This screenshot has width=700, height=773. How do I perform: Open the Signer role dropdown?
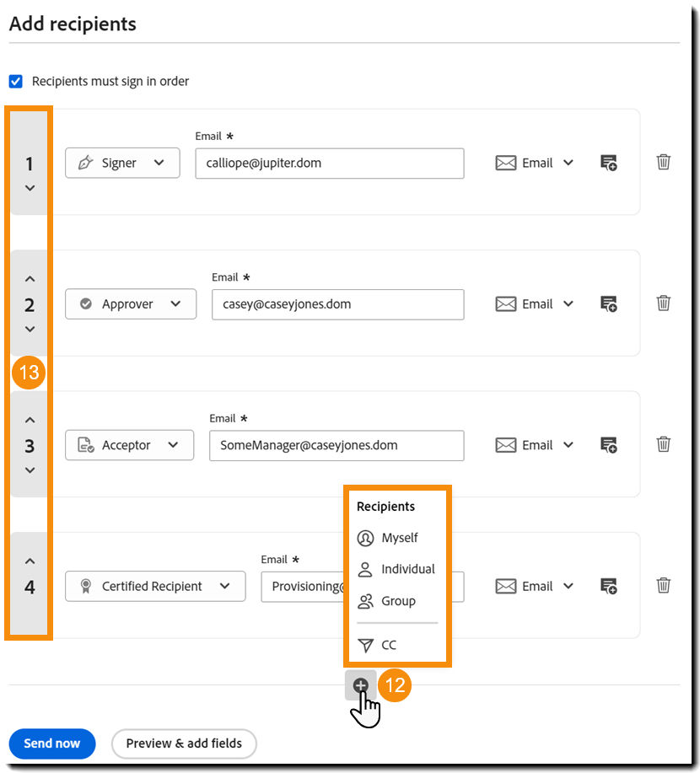coord(122,163)
